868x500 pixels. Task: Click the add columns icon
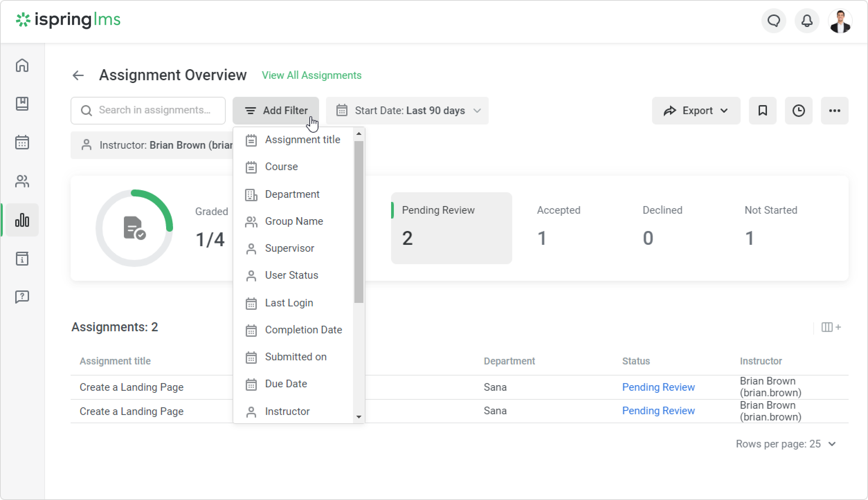(x=831, y=327)
